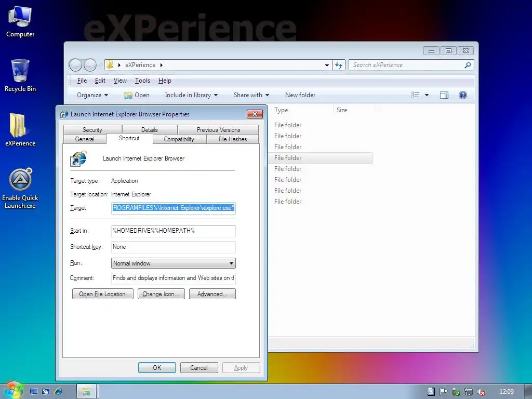Open the View menu in Explorer
532x399 pixels.
point(120,81)
